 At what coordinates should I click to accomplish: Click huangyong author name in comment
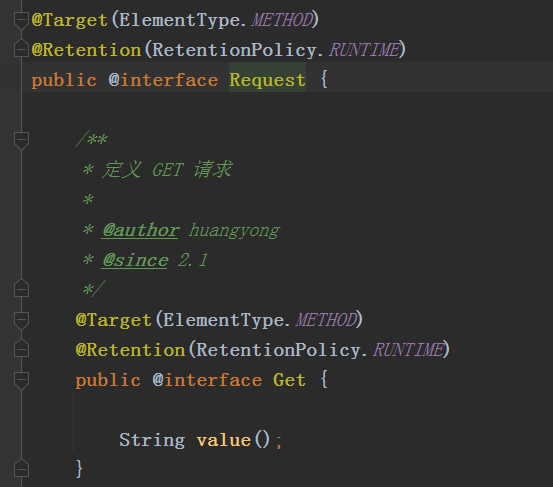(x=234, y=231)
